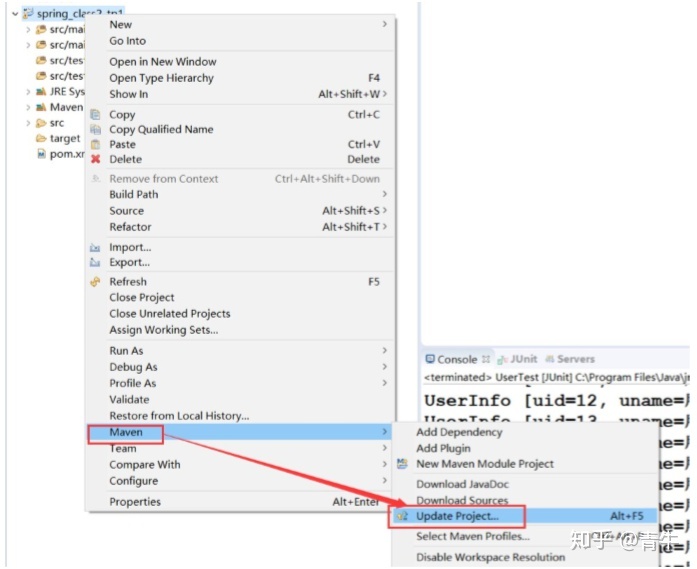Switch to the JUnit tab

[524, 359]
